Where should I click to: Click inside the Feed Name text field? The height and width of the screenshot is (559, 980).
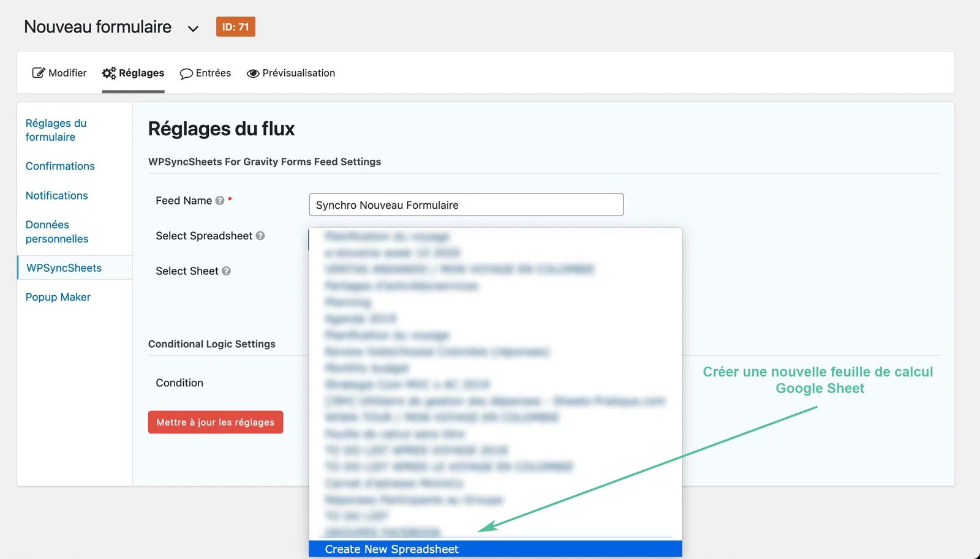pos(466,204)
